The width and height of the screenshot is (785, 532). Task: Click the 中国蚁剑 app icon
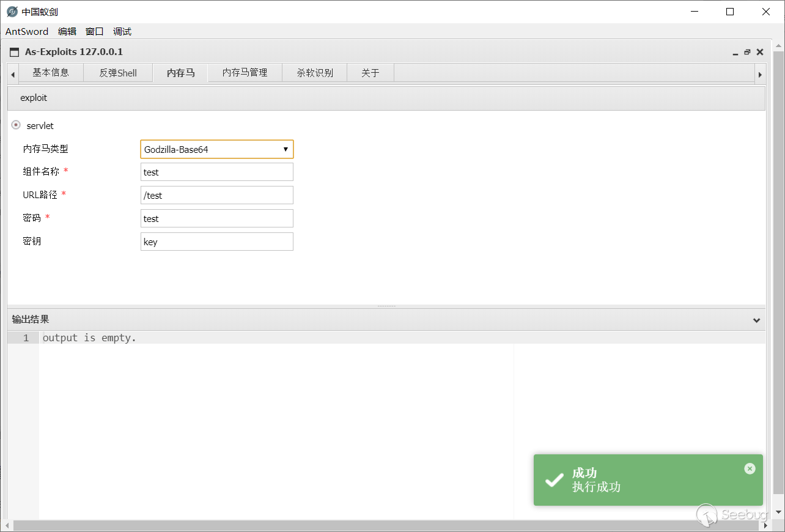(12, 12)
